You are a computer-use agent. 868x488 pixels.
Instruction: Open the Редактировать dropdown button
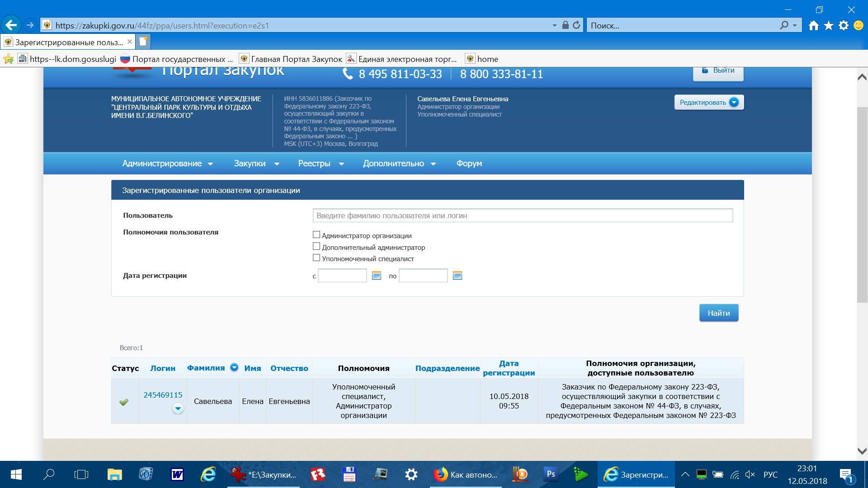click(708, 103)
